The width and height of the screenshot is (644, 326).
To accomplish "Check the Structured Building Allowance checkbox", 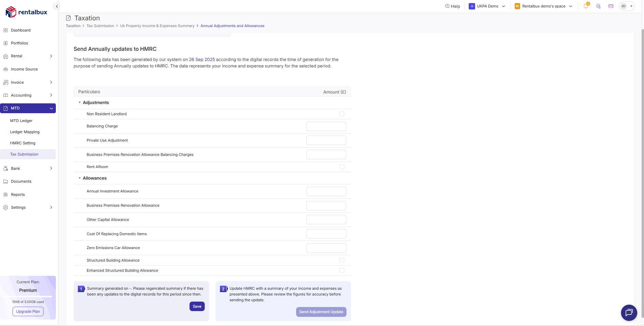I will point(342,260).
